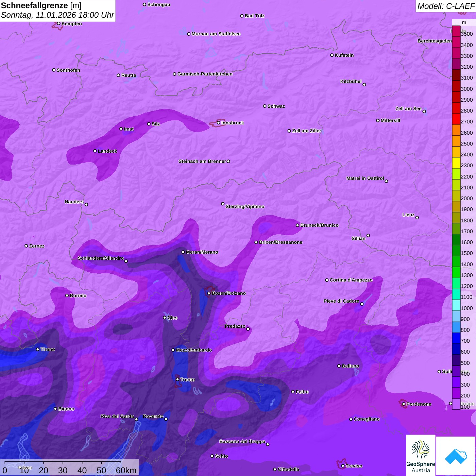The width and height of the screenshot is (476, 476).
Task: Click the Trento city marker
Action: (177, 379)
